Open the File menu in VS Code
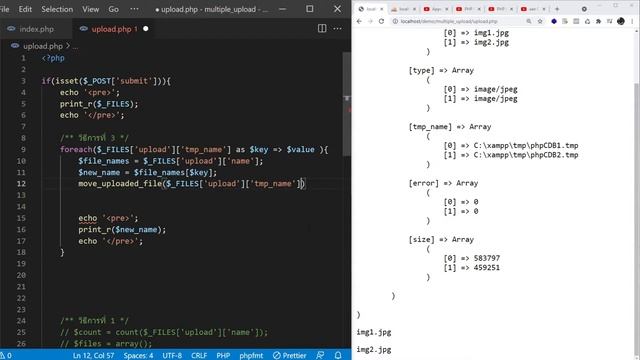This screenshot has width=640, height=360. (4, 9)
